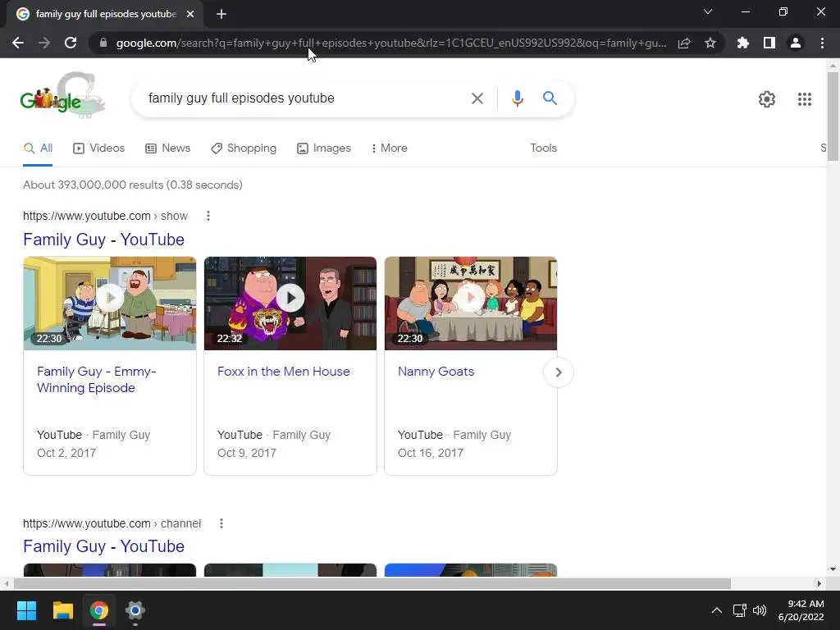This screenshot has width=840, height=630.
Task: Open the Extensions puzzle icon
Action: 742,43
